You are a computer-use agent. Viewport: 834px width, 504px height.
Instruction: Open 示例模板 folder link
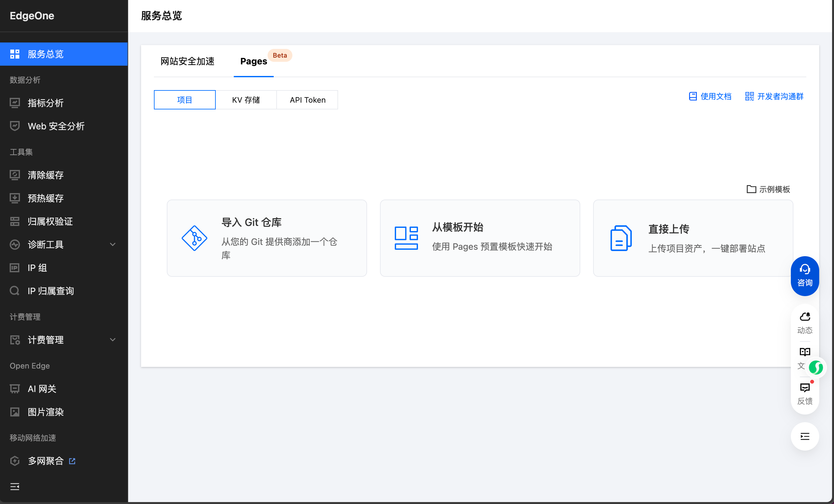[x=768, y=189]
